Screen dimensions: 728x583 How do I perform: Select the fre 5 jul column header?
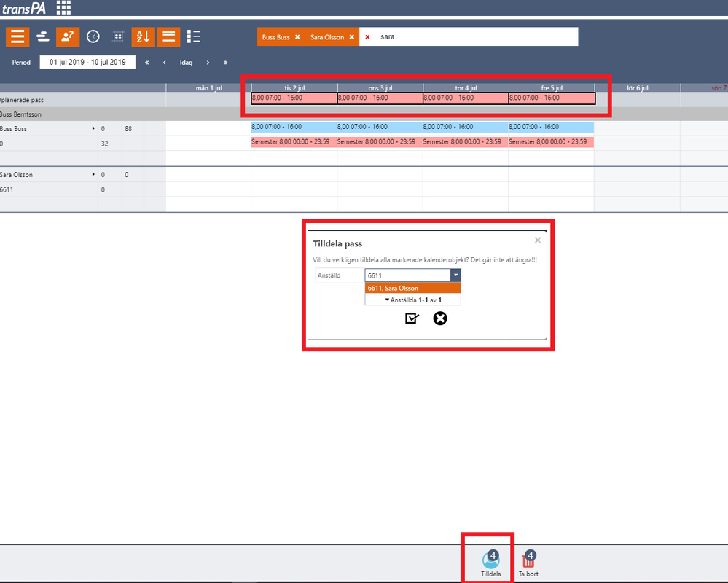[552, 87]
